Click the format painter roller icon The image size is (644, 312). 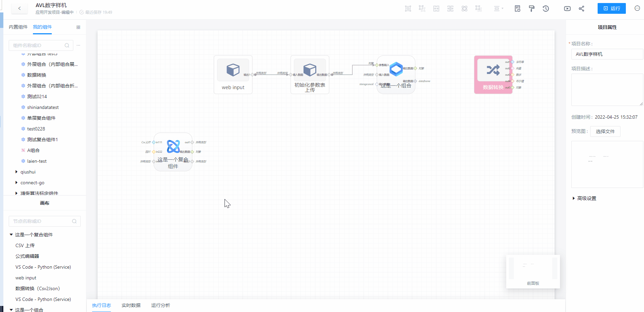click(x=532, y=9)
